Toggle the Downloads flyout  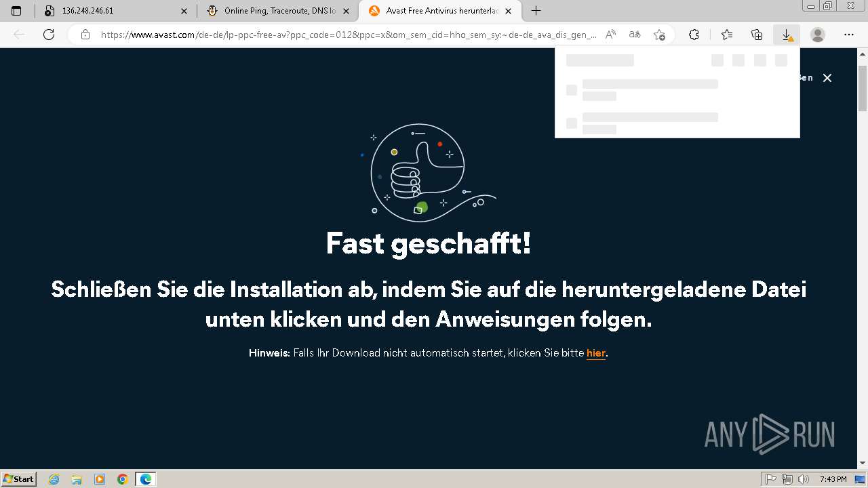coord(787,35)
